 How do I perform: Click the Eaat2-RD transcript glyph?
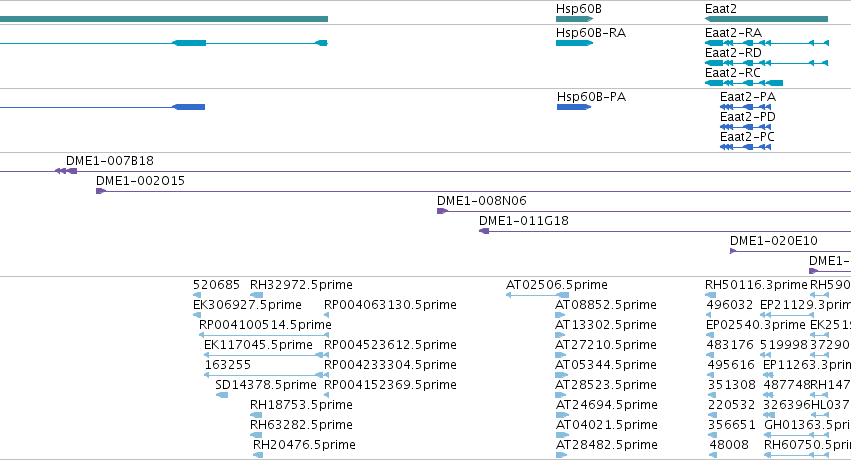(766, 63)
